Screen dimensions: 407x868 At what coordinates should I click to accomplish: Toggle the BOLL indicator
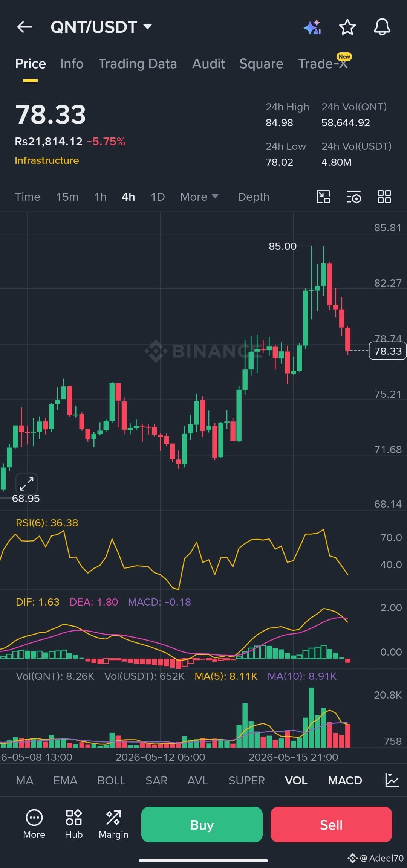click(x=112, y=780)
